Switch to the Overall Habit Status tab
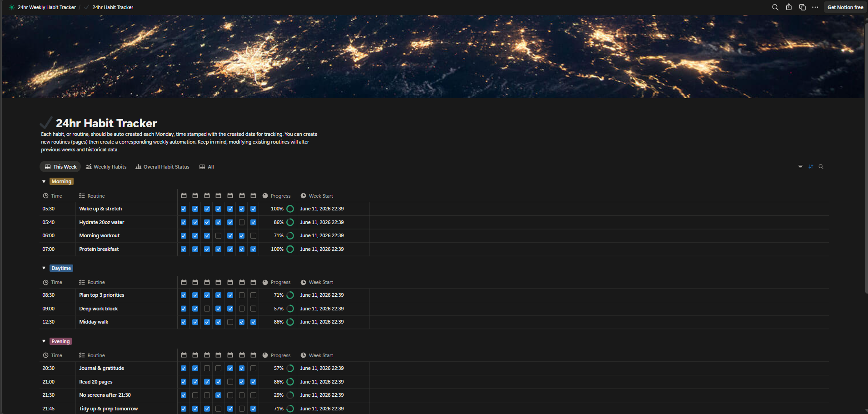 [x=162, y=167]
